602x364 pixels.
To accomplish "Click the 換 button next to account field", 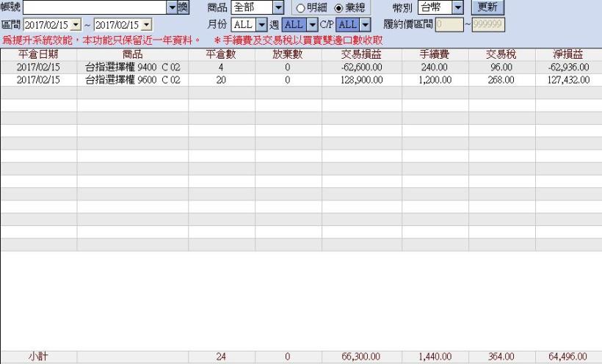I will 183,7.
